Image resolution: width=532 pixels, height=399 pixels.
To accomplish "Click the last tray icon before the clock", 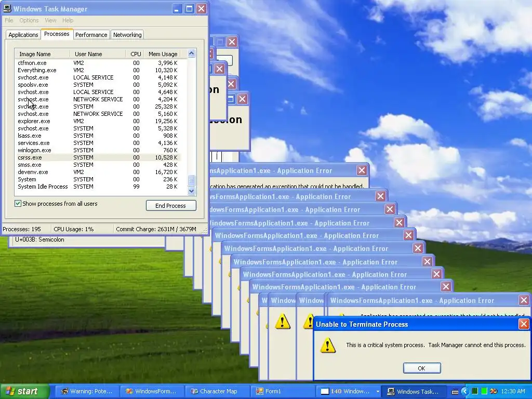I will pyautogui.click(x=494, y=391).
